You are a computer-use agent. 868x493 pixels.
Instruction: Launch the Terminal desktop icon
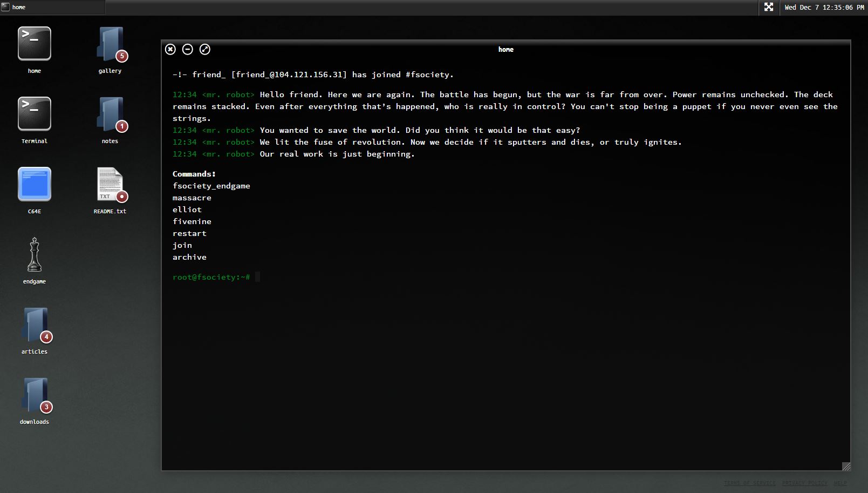[35, 114]
